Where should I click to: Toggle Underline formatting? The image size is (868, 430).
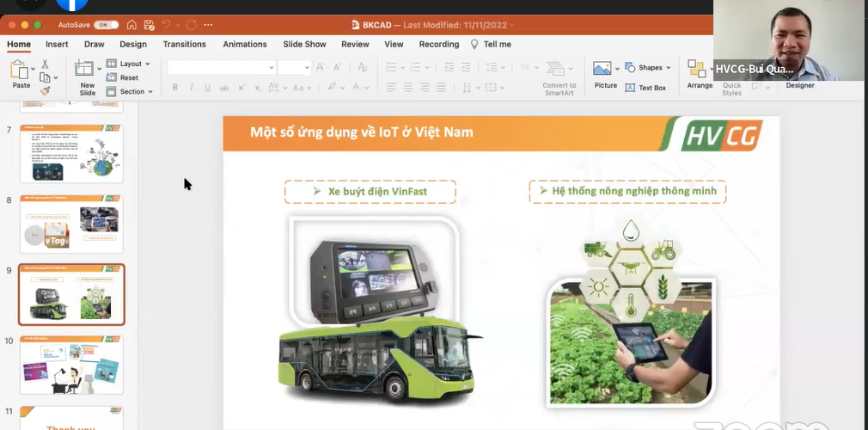[208, 87]
